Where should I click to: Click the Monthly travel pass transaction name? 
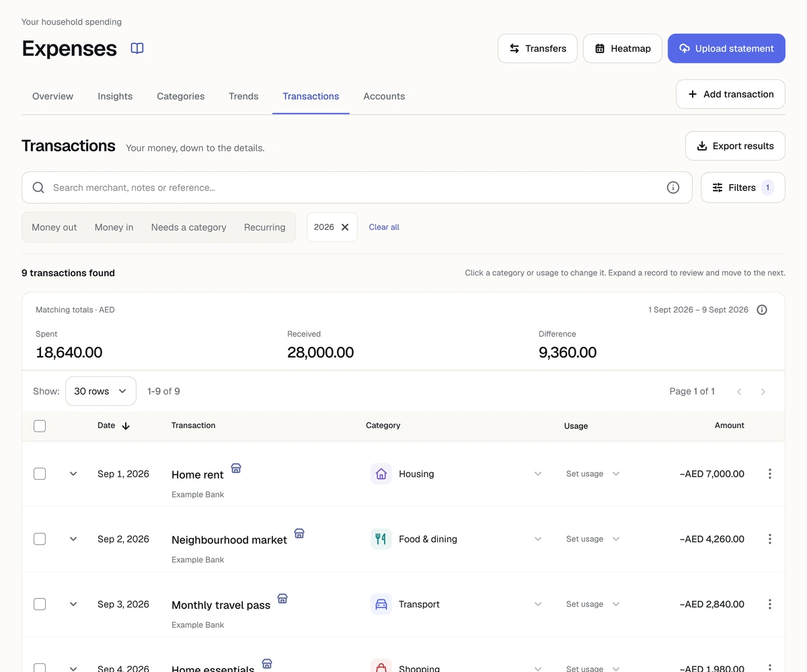click(x=221, y=605)
